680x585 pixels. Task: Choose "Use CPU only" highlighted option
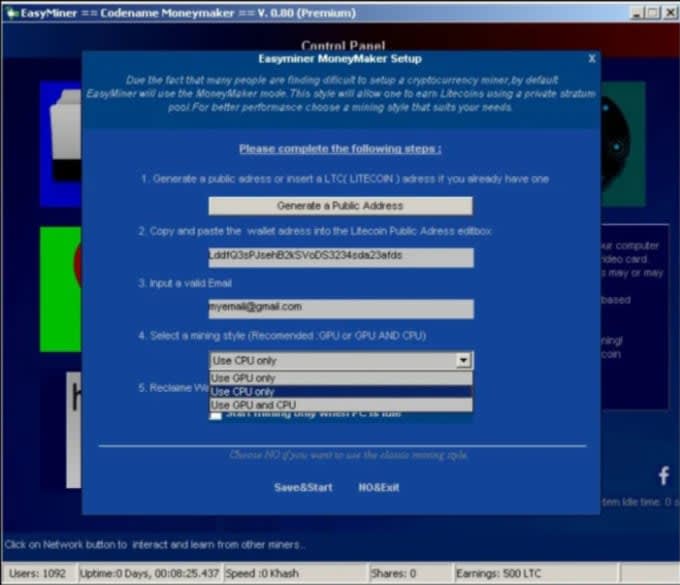click(x=341, y=392)
